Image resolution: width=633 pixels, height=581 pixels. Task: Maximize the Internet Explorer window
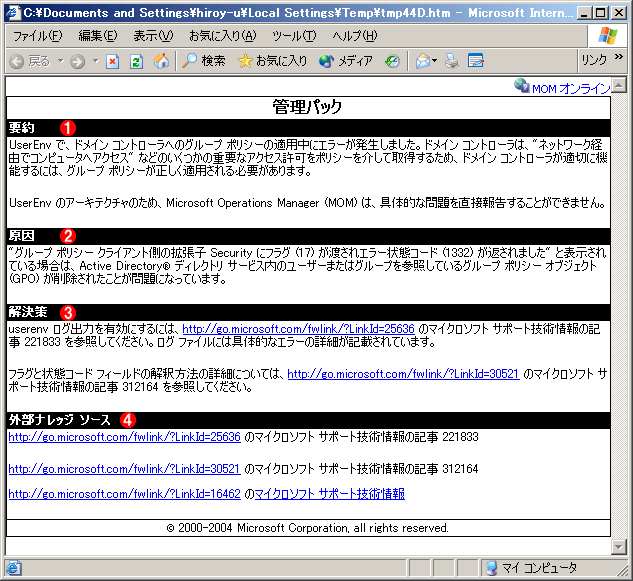601,13
